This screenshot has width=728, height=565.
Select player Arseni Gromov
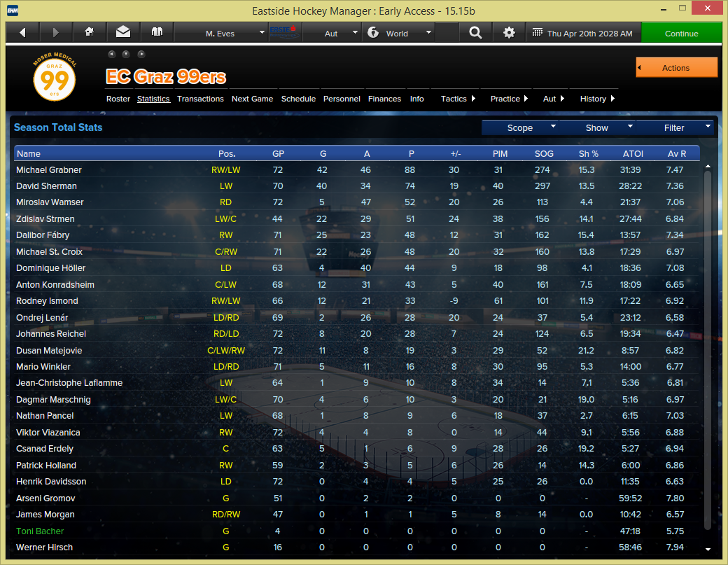click(45, 498)
